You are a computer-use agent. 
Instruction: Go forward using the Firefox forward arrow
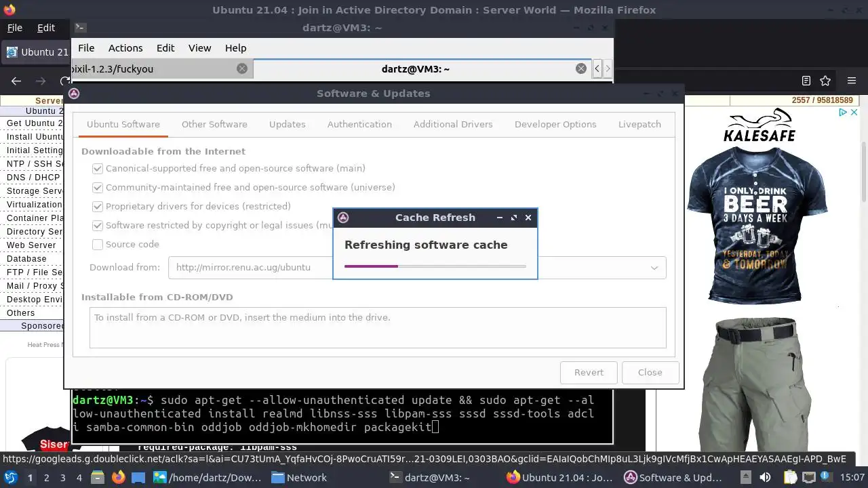[x=41, y=81]
